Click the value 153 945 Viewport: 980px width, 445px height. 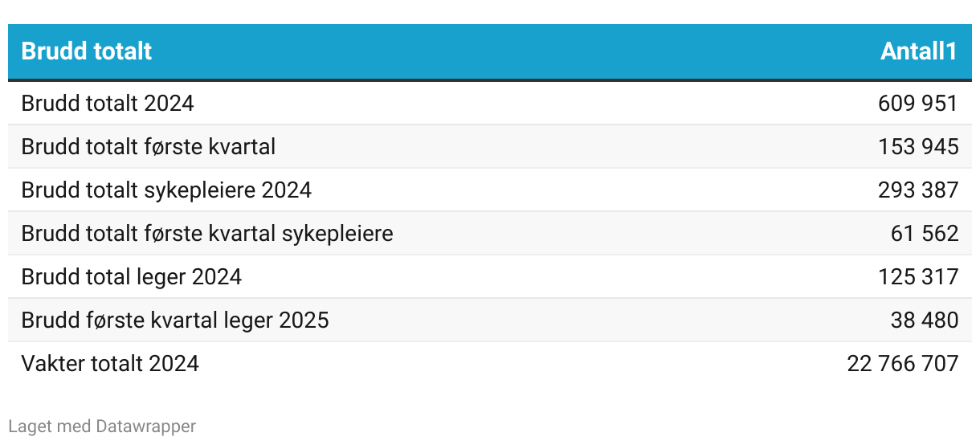coord(918,147)
